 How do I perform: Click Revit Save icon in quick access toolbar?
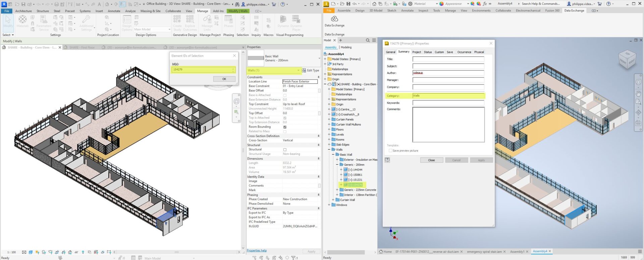[x=23, y=4]
